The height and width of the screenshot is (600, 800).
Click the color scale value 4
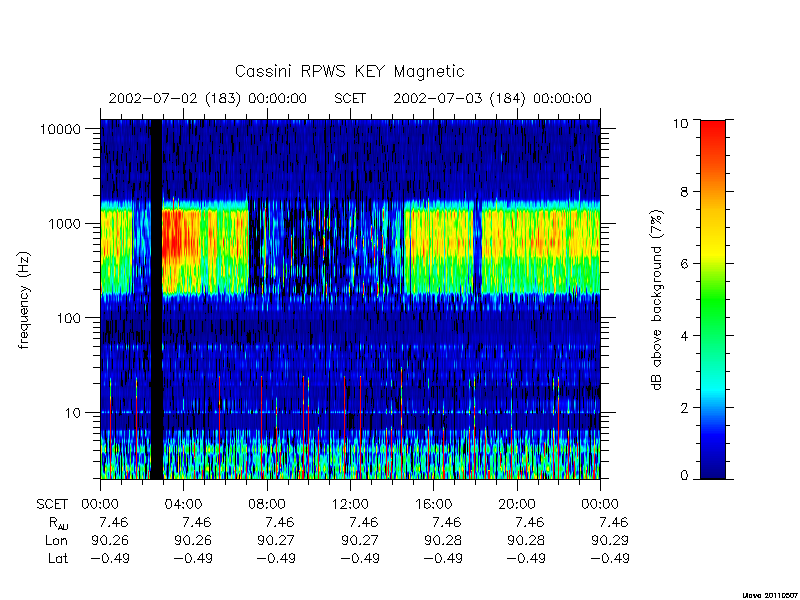[x=684, y=336]
